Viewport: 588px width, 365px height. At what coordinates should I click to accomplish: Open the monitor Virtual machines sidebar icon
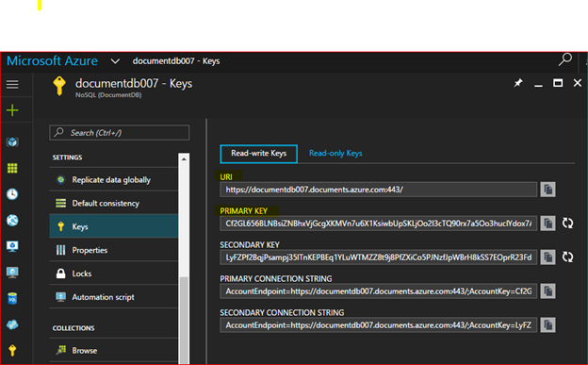12,246
